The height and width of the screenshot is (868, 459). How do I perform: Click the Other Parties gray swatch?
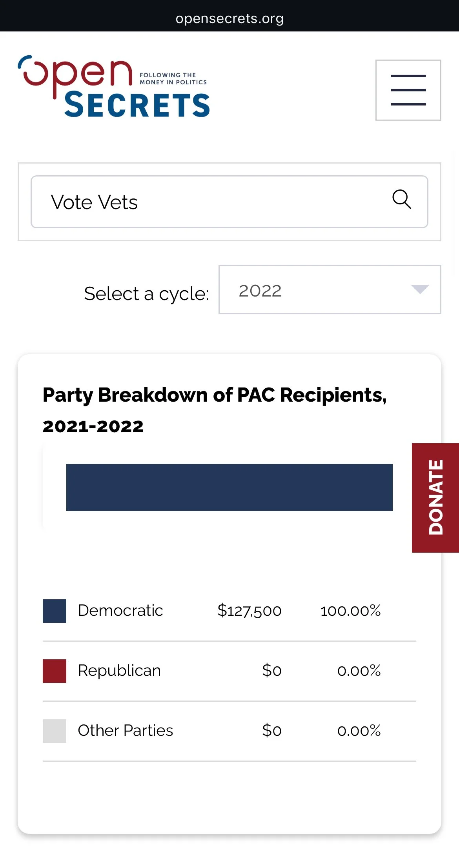point(55,731)
